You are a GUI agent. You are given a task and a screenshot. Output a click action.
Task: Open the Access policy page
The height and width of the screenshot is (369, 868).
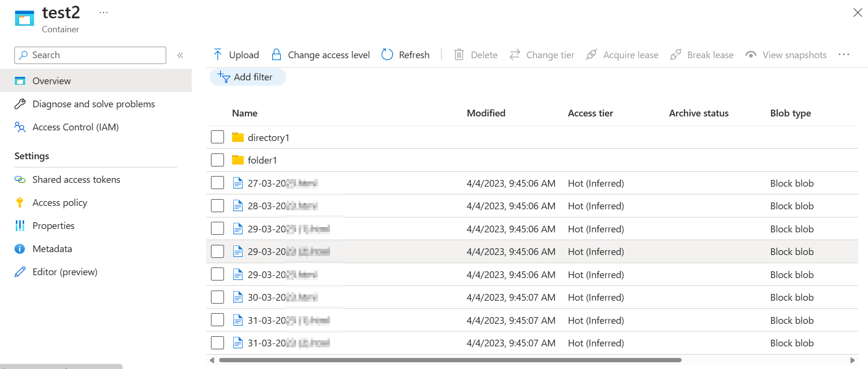tap(60, 203)
